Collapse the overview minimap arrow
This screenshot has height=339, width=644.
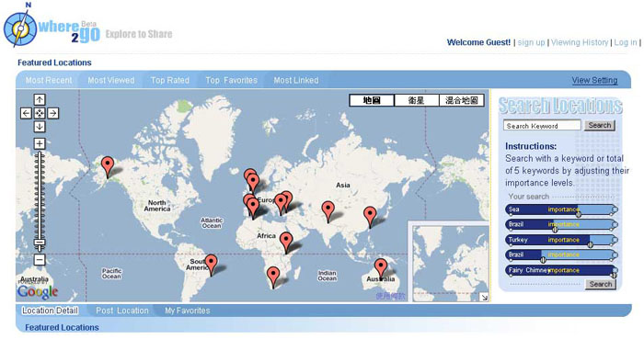point(484,297)
